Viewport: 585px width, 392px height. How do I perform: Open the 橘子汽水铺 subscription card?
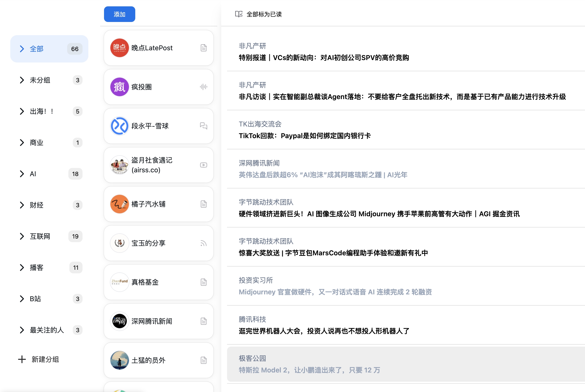click(x=158, y=204)
